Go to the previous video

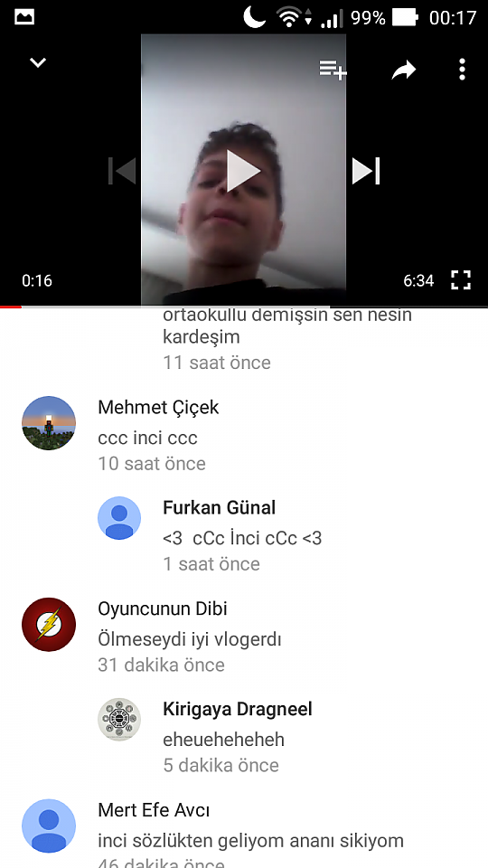tap(122, 171)
